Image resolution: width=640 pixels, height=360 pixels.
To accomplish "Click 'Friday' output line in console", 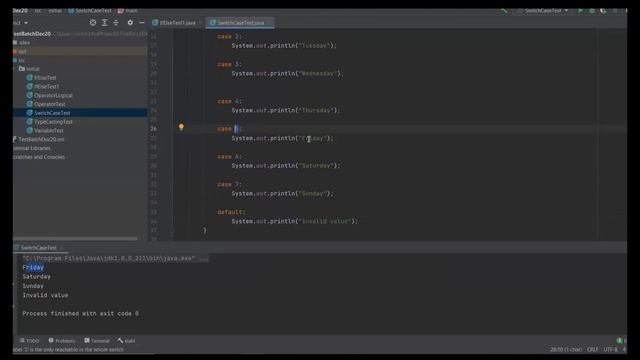I will [33, 267].
